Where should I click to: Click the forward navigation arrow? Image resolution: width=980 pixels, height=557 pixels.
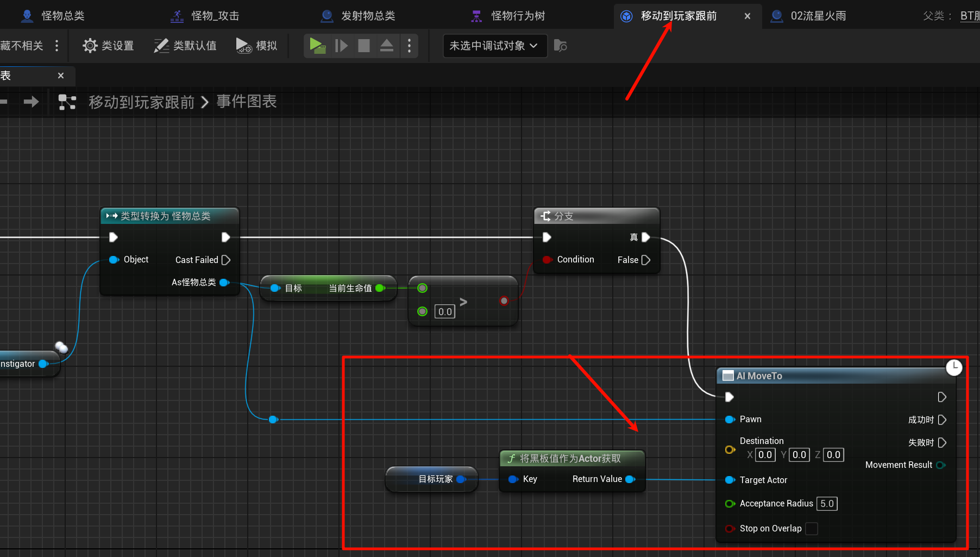[x=32, y=102]
